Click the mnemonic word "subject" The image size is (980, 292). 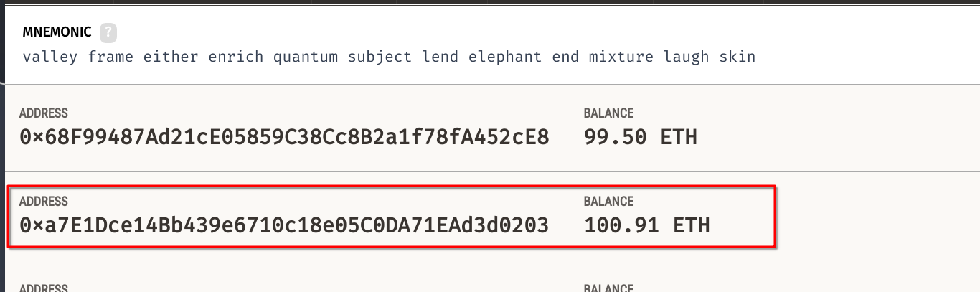[380, 57]
